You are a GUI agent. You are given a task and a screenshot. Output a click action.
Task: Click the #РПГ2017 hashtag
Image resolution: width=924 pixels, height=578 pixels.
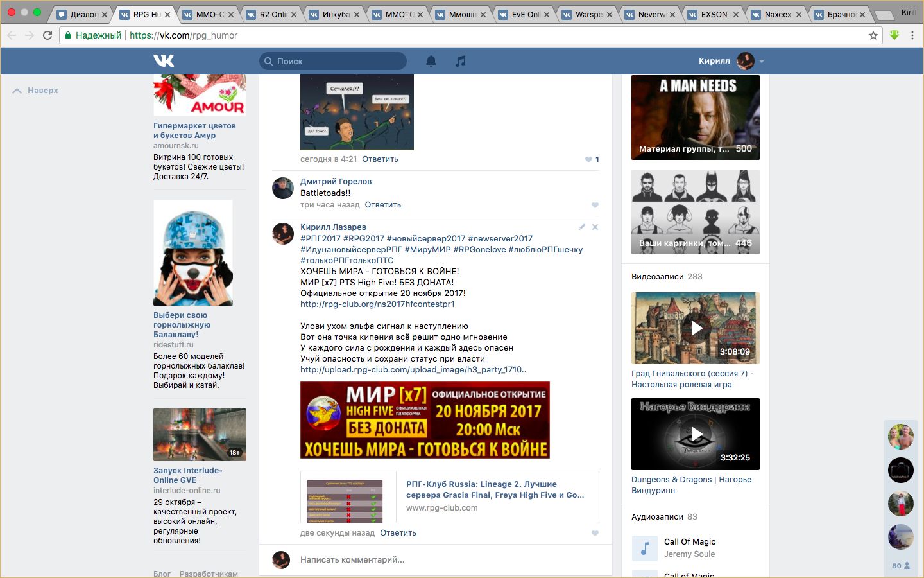point(320,238)
